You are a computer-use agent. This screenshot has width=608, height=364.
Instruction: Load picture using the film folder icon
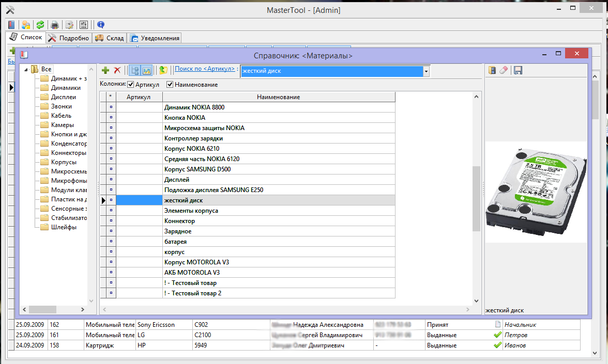pos(492,70)
